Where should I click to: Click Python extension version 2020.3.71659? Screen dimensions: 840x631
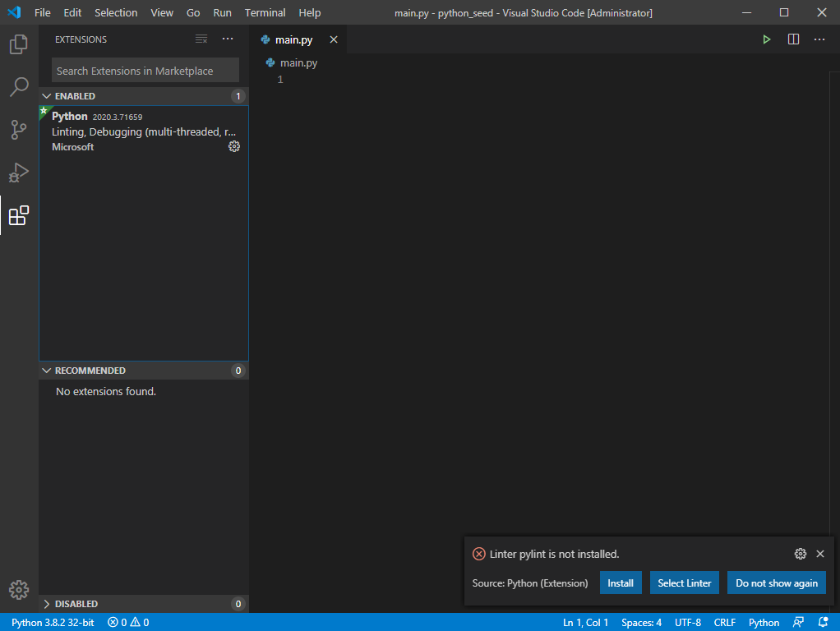[118, 117]
